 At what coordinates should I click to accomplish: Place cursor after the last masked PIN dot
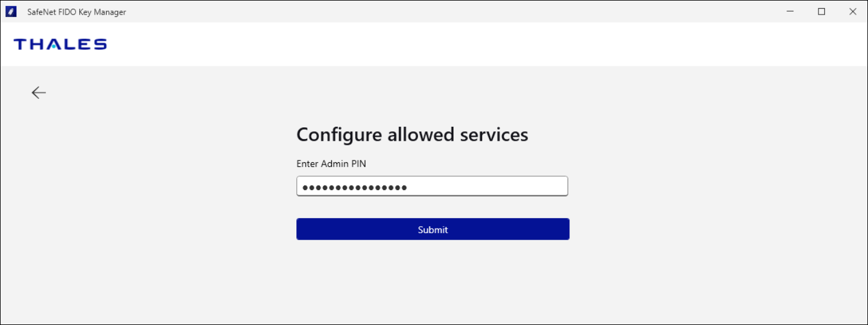tap(408, 187)
